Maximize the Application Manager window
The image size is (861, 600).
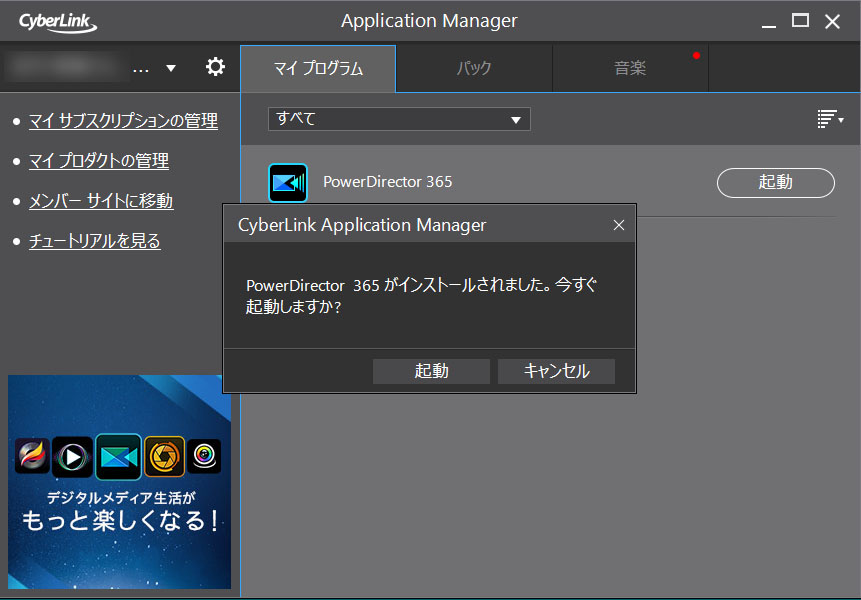pyautogui.click(x=800, y=21)
